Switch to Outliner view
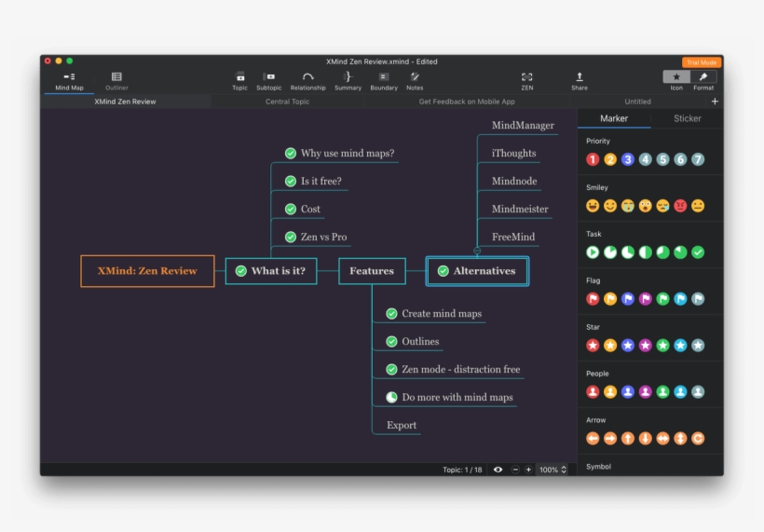The width and height of the screenshot is (764, 532). coord(116,81)
